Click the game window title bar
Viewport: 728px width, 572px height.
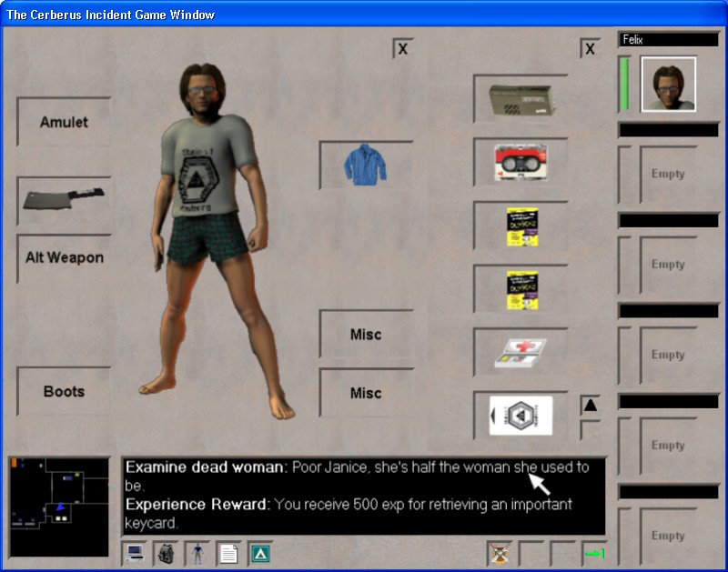point(364,15)
